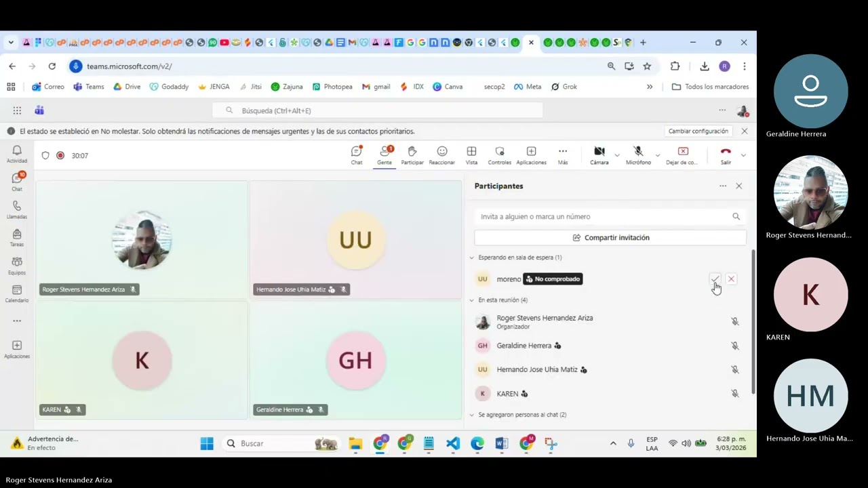868x488 pixels.
Task: Open Equipos in Teams sidebar
Action: [x=17, y=265]
